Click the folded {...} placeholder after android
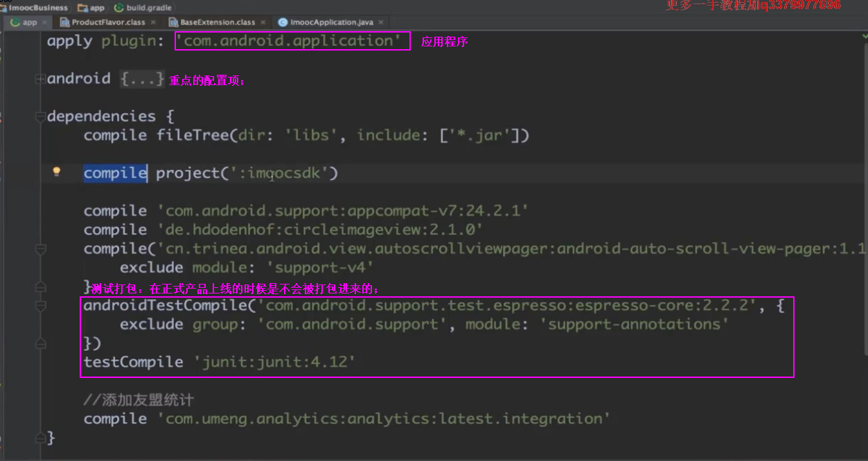This screenshot has width=868, height=461. click(142, 79)
